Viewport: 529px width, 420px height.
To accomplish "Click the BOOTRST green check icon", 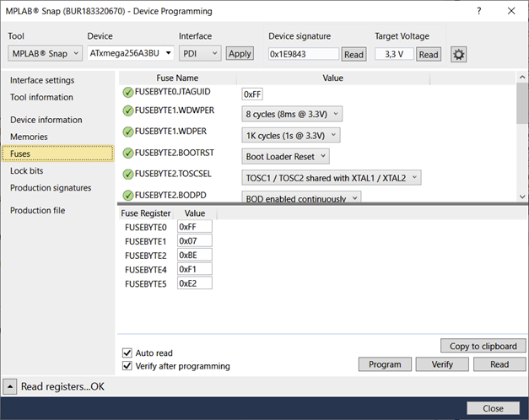I will click(128, 153).
